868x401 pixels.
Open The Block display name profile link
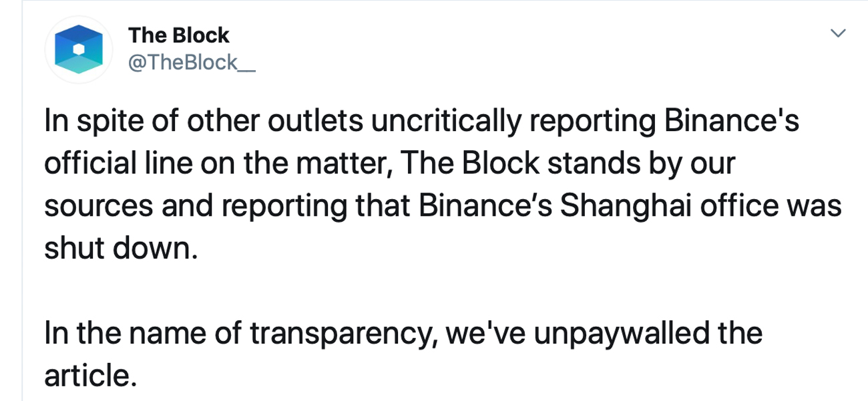click(178, 35)
